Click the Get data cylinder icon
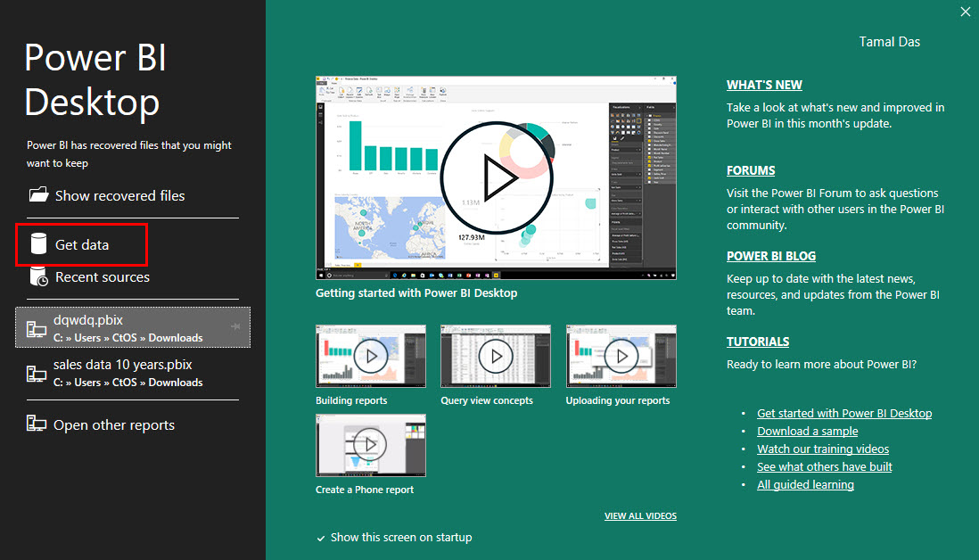Screen dimensions: 979x560 tap(38, 243)
